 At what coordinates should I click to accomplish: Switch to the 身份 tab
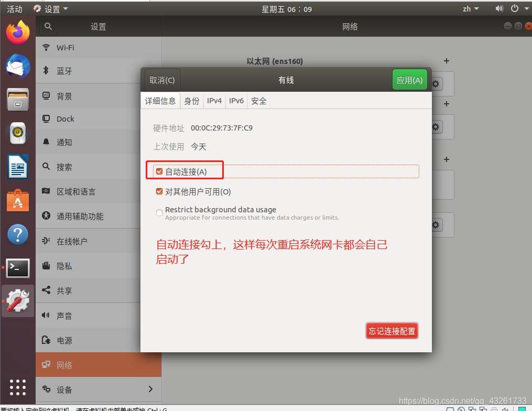192,101
